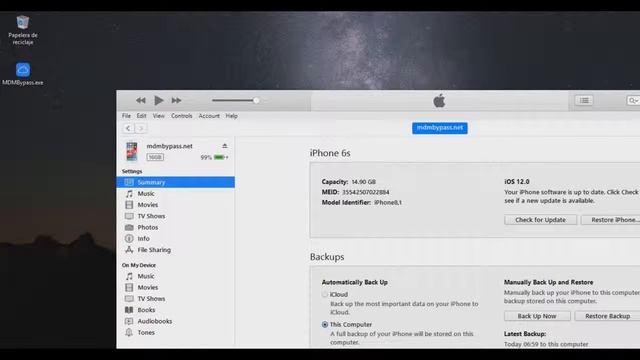Screen dimensions: 640x360
Task: Click the MEID number value
Action: pyautogui.click(x=366, y=192)
